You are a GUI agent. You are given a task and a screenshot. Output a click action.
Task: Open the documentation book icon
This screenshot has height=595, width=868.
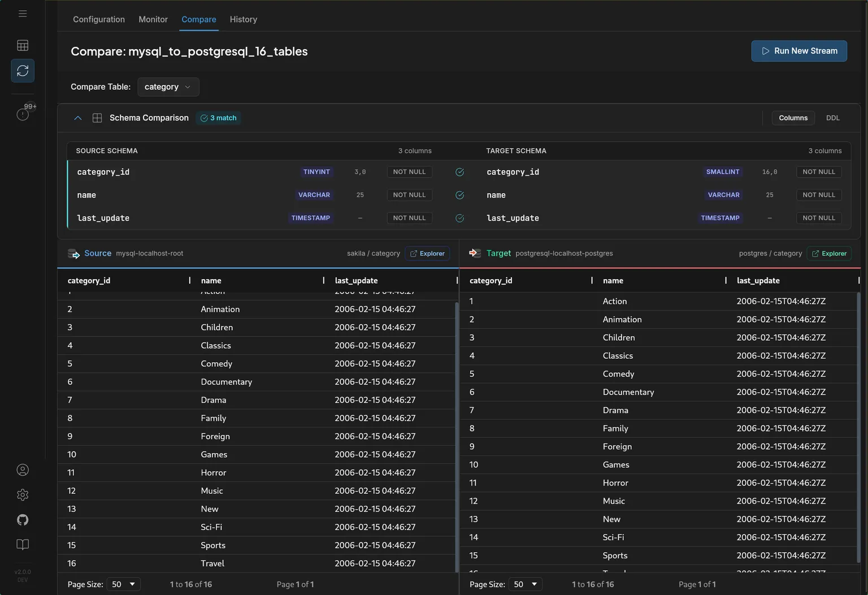pos(23,545)
